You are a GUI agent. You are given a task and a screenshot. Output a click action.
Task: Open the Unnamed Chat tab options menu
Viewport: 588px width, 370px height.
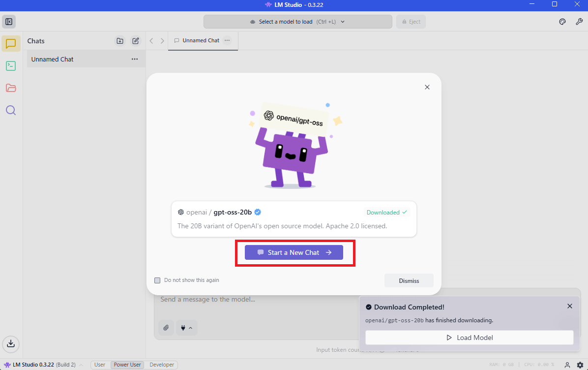(227, 40)
